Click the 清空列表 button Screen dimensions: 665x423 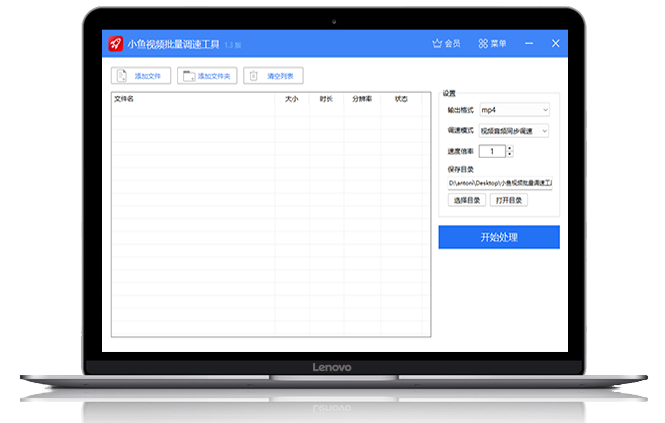click(273, 76)
